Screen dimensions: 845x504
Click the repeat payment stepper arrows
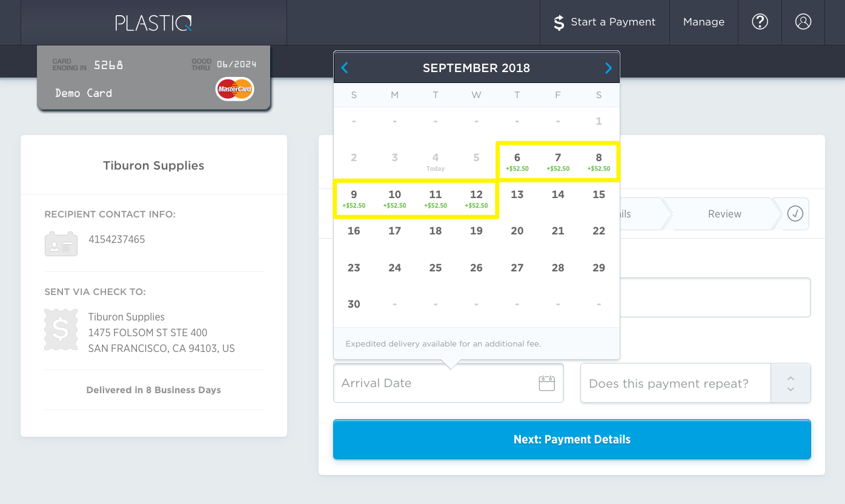[790, 383]
